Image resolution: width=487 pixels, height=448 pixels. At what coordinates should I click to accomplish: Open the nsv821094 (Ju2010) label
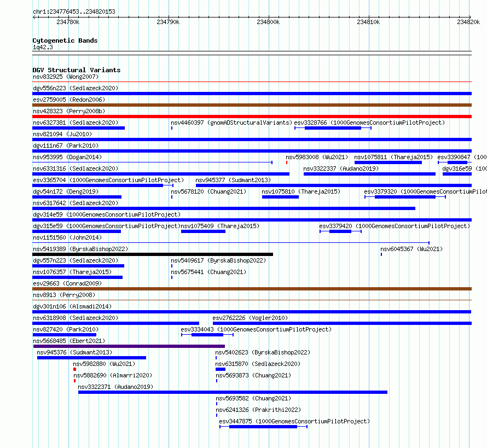coord(62,134)
